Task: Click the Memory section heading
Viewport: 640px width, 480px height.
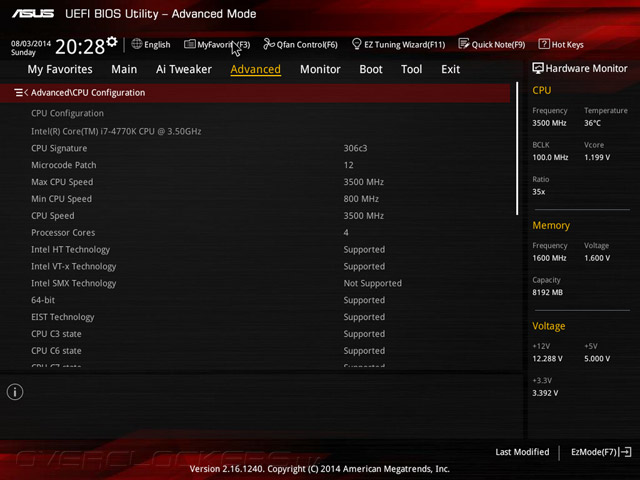Action: pos(551,225)
